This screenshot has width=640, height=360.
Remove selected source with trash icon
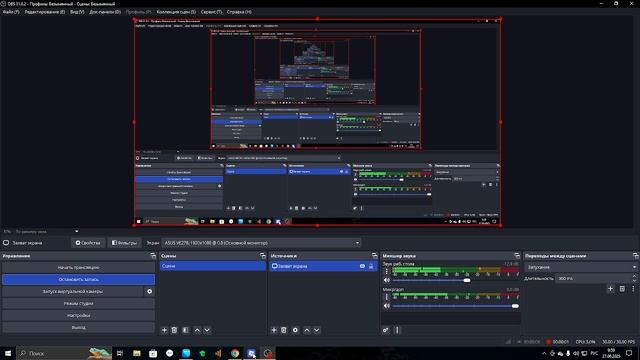pyautogui.click(x=284, y=330)
